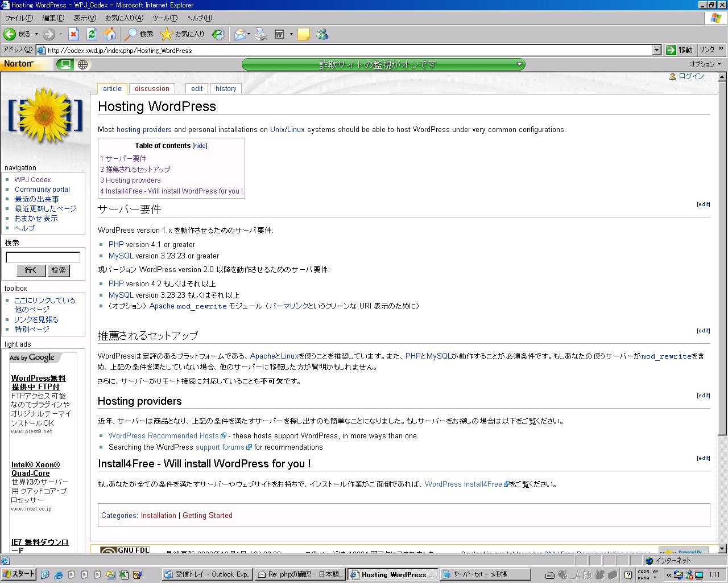
Task: Open the Community portal link
Action: click(x=42, y=190)
